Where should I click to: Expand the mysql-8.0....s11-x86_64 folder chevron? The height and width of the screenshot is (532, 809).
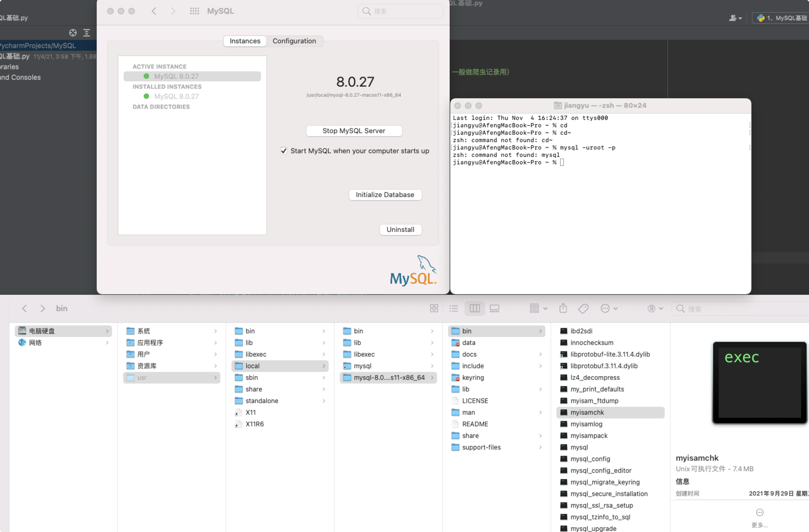[x=432, y=377]
